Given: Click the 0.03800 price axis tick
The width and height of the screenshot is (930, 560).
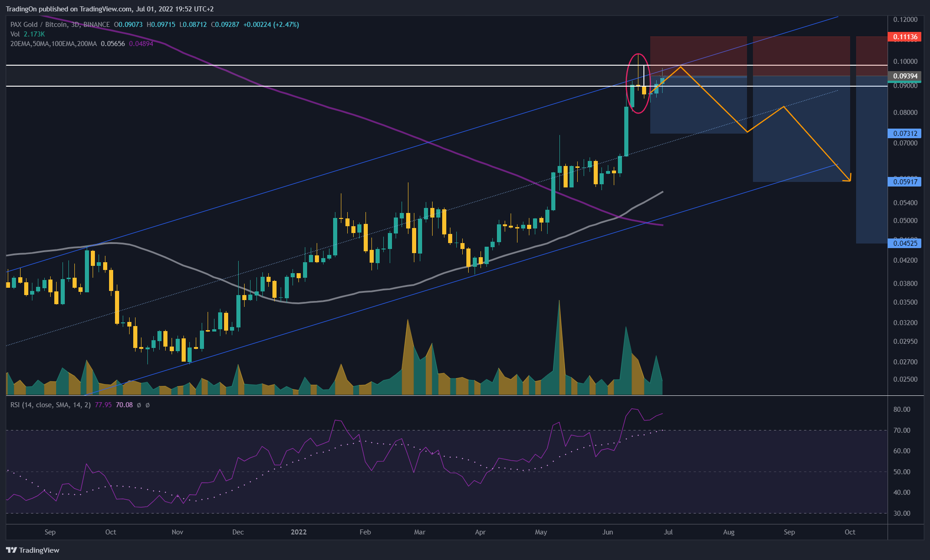Looking at the screenshot, I should 905,284.
